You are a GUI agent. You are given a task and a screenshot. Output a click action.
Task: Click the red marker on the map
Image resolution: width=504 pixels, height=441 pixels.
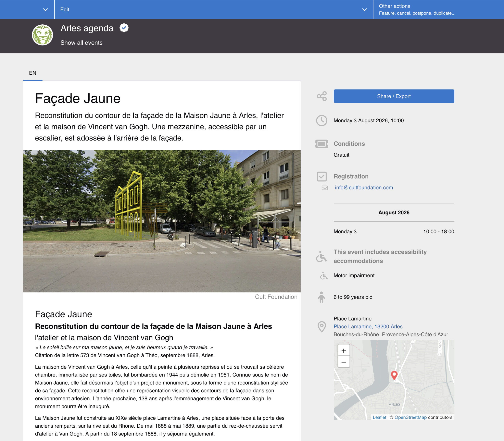(394, 375)
